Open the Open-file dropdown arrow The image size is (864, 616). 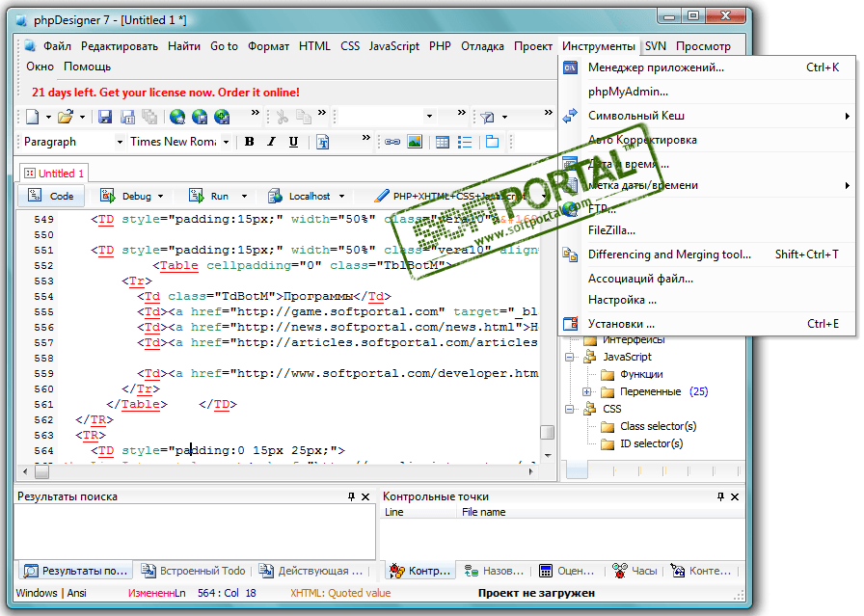coord(82,117)
